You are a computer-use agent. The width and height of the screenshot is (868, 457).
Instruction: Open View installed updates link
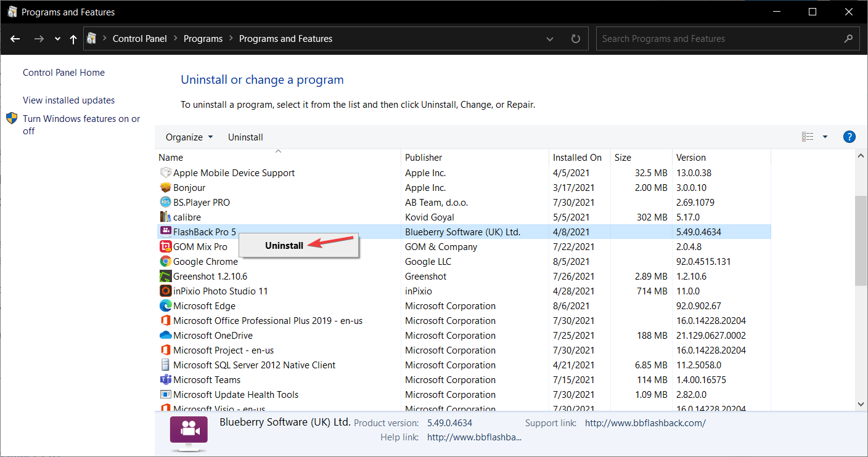[68, 100]
